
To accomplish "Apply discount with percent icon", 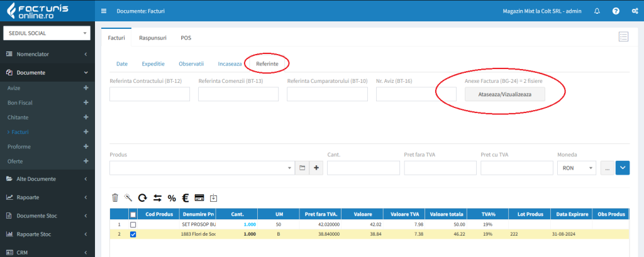I will pyautogui.click(x=172, y=199).
